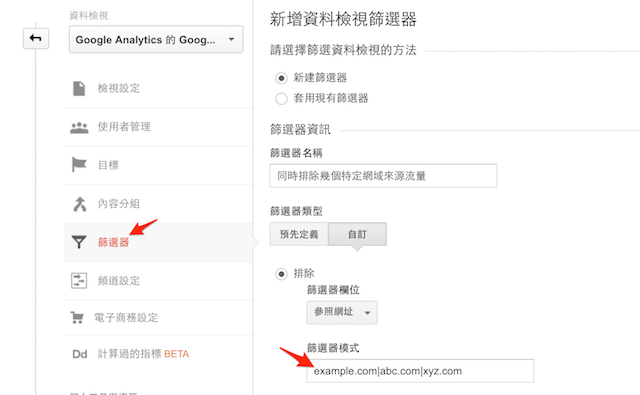Click the 篩選器模式 pattern input field
The width and height of the screenshot is (640, 395).
[420, 371]
